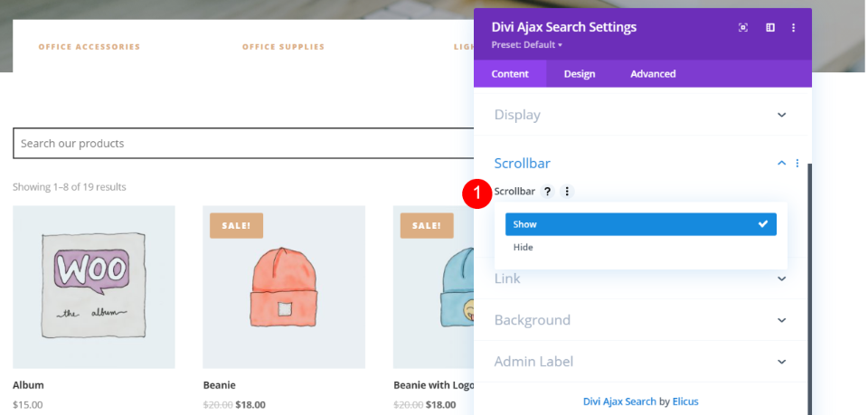The image size is (868, 415).
Task: Switch to the Advanced tab
Action: pyautogui.click(x=653, y=74)
